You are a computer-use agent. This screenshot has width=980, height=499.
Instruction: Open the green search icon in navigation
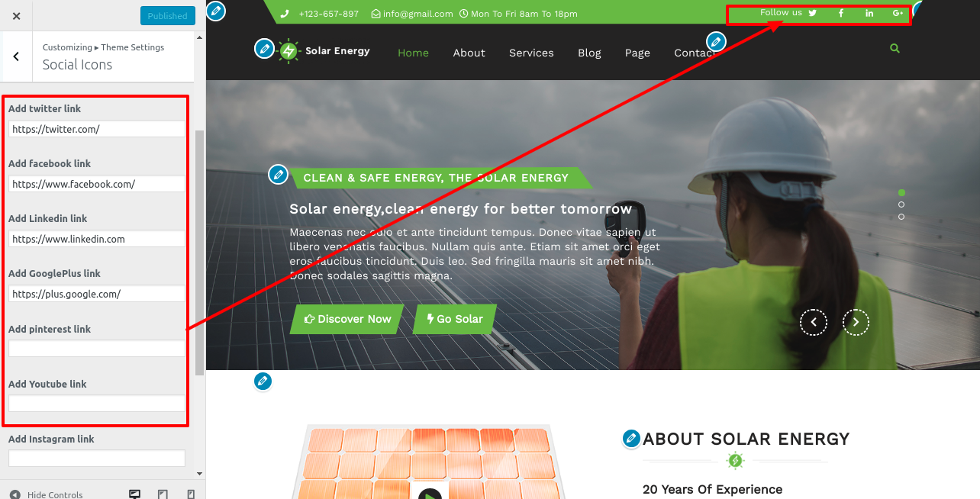coord(895,48)
